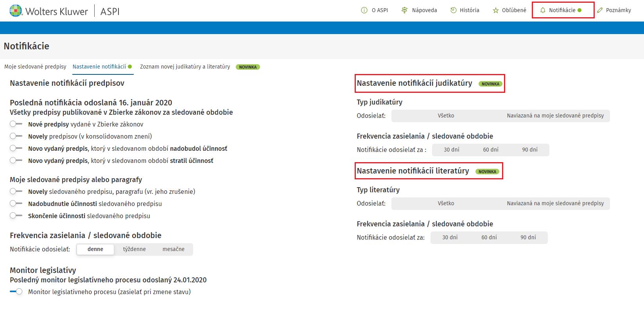Disable Monitor legislatívneho procesu switch
Image resolution: width=644 pixels, height=309 pixels.
click(16, 292)
